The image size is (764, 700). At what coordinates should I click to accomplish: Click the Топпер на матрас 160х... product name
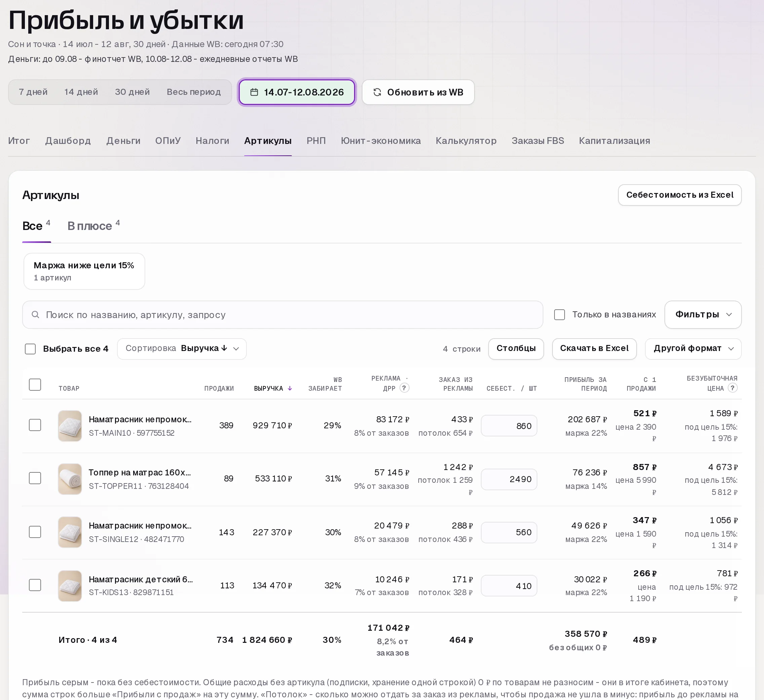click(x=140, y=473)
